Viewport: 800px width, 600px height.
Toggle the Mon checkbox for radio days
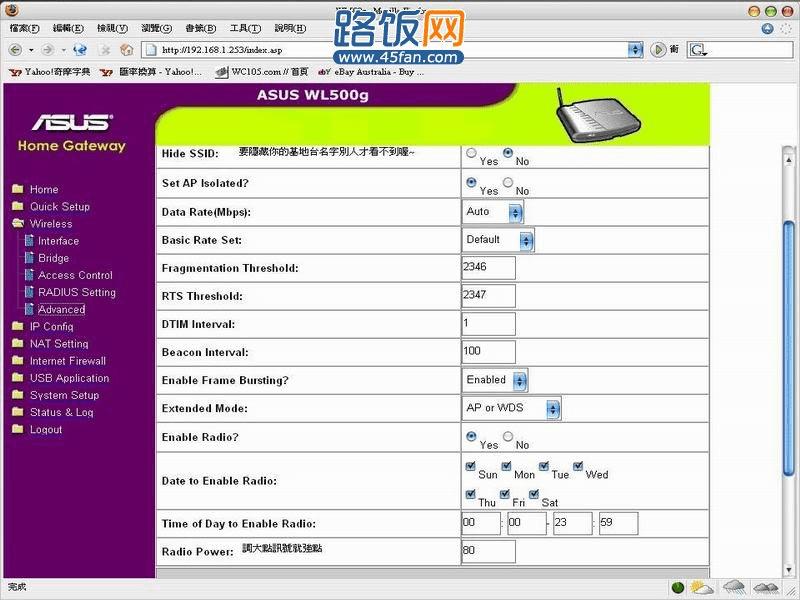(506, 466)
